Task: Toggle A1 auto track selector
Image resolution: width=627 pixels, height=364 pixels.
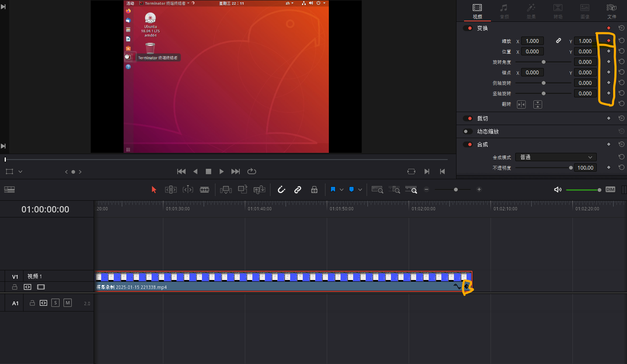Action: pyautogui.click(x=43, y=303)
